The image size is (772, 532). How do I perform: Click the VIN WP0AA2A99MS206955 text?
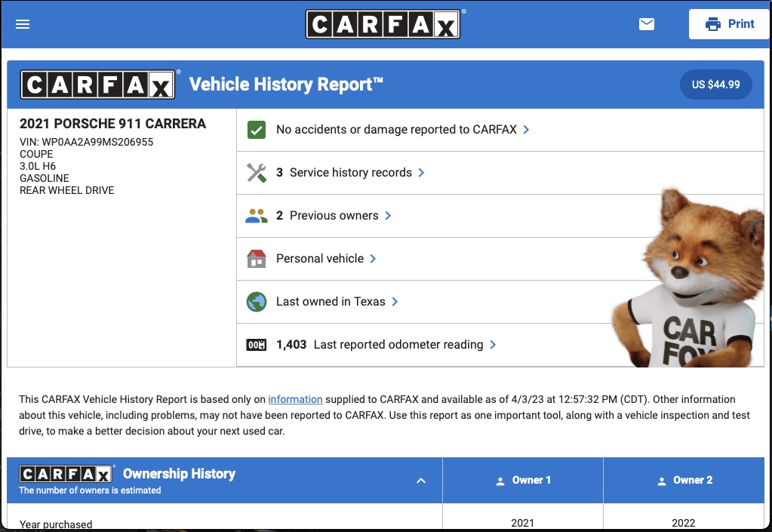86,142
